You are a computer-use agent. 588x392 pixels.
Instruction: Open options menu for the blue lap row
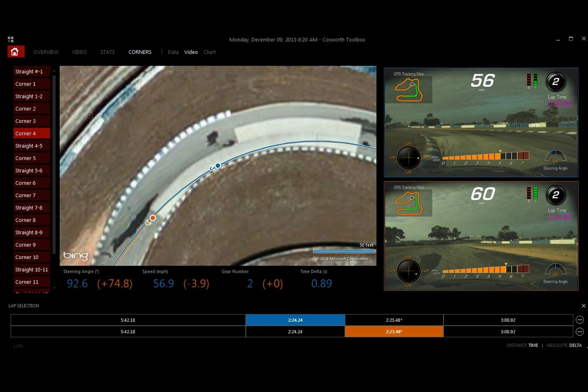579,320
